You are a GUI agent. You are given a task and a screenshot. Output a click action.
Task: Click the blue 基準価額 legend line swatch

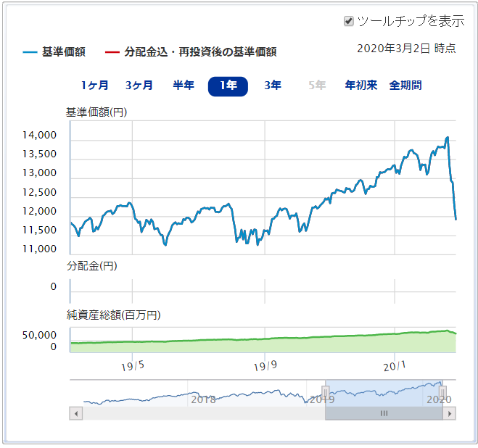coord(30,52)
